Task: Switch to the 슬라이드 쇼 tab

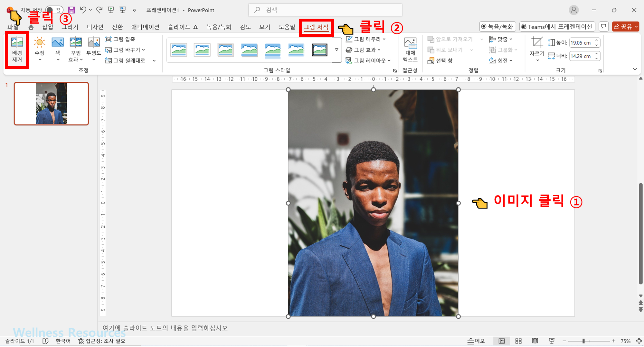Action: (183, 27)
